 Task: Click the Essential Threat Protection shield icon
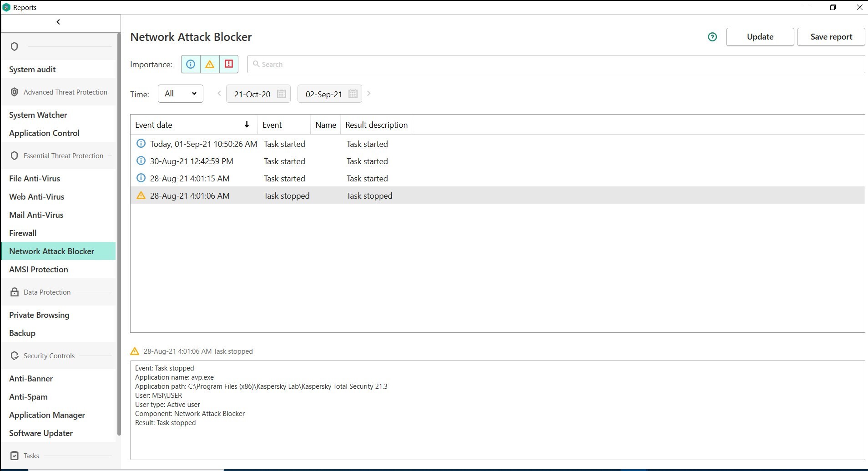point(14,155)
